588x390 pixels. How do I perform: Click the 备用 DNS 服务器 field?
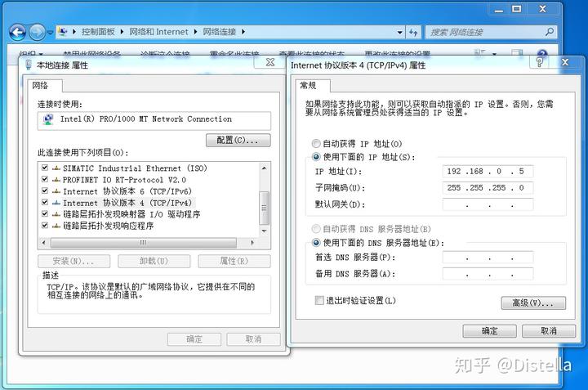pyautogui.click(x=488, y=274)
